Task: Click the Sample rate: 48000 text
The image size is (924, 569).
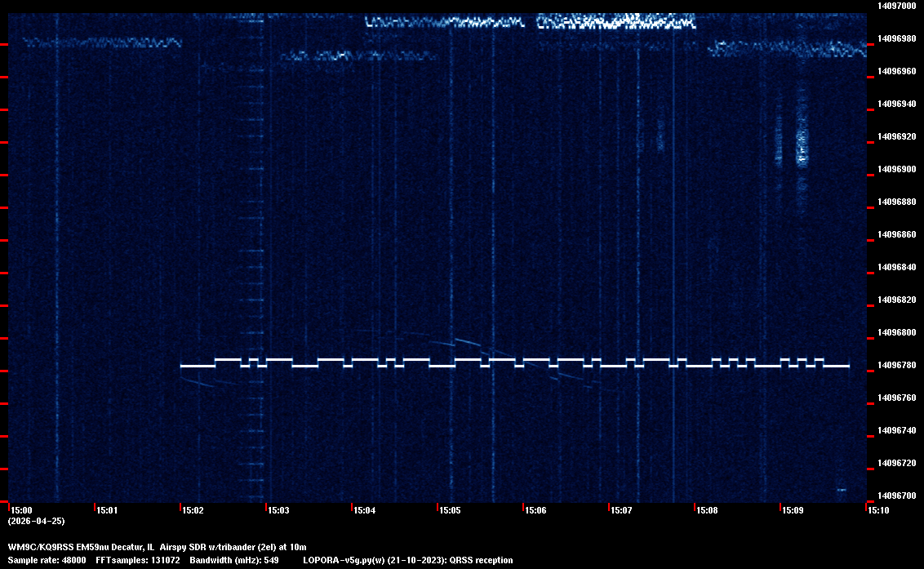Action: pyautogui.click(x=47, y=560)
